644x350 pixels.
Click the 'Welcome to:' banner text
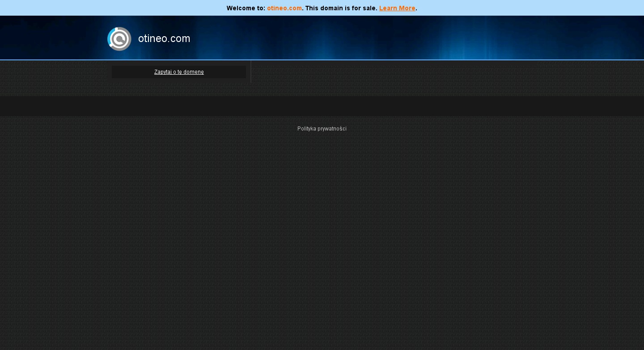(246, 8)
